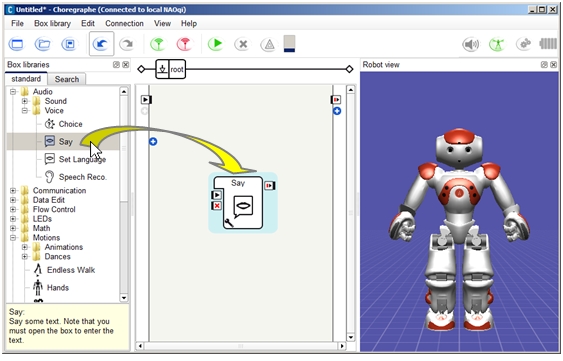The image size is (563, 361).
Task: Switch to the Search tab
Action: coord(67,79)
